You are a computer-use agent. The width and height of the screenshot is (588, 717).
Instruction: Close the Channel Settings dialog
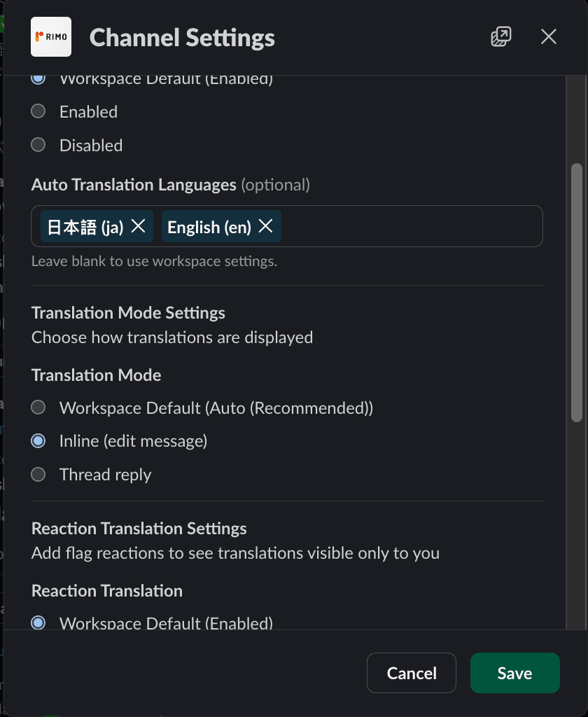tap(549, 36)
